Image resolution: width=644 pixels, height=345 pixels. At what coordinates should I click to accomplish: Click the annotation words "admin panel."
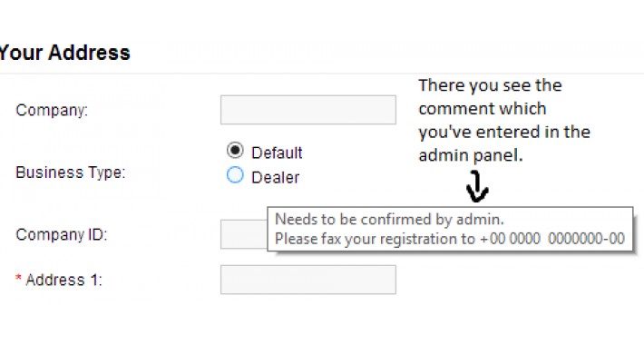point(471,155)
